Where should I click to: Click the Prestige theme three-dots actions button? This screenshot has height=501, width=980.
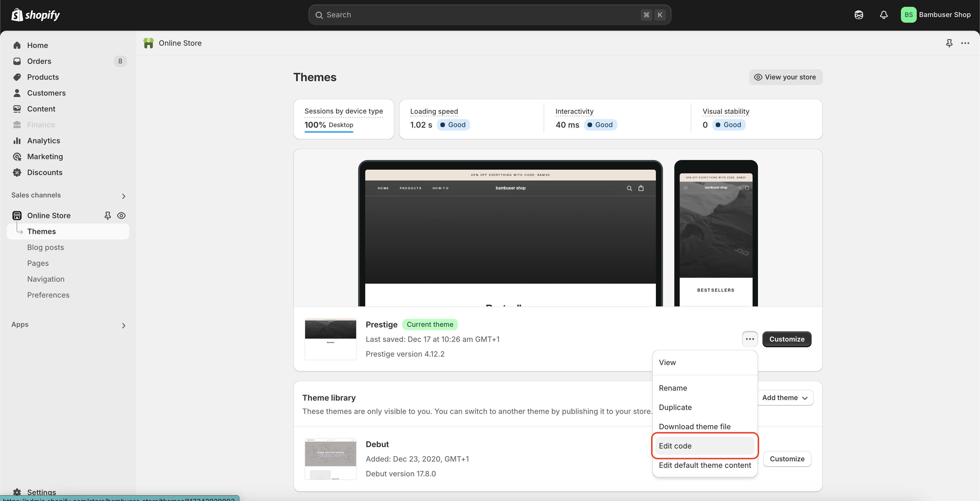(749, 339)
